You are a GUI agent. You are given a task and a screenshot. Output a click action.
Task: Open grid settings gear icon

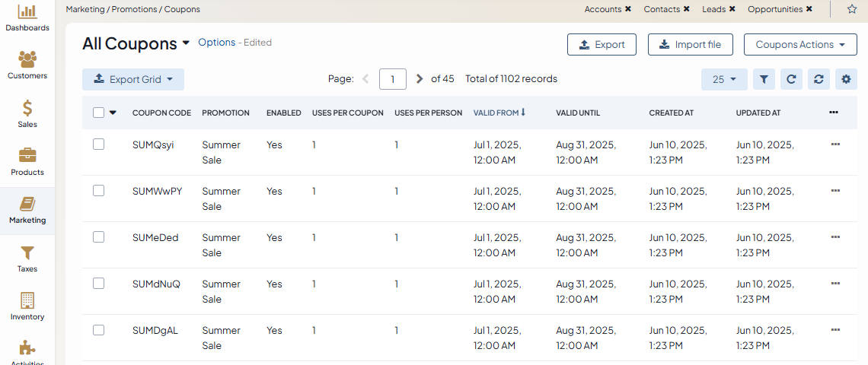tap(846, 79)
